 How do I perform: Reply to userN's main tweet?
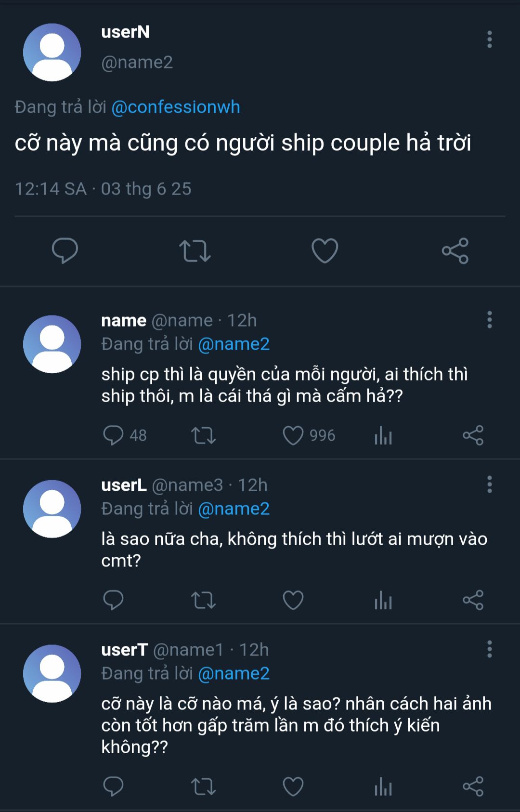[65, 250]
